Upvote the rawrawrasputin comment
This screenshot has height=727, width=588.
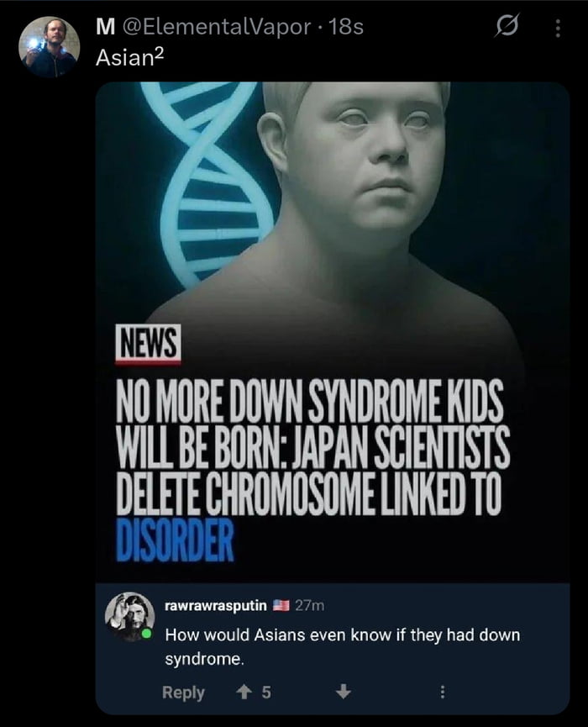242,693
